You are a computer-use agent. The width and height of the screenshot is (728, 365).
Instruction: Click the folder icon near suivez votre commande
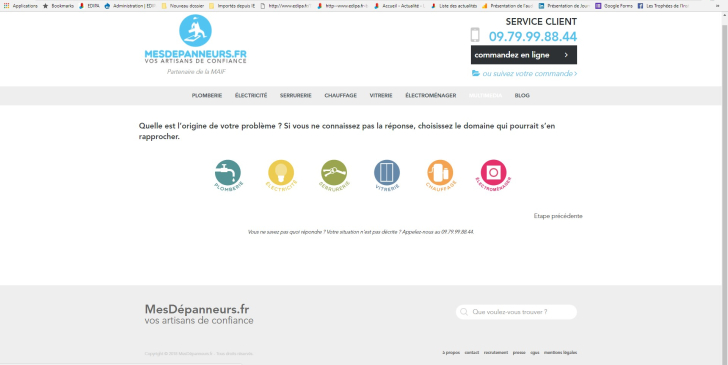coord(476,73)
